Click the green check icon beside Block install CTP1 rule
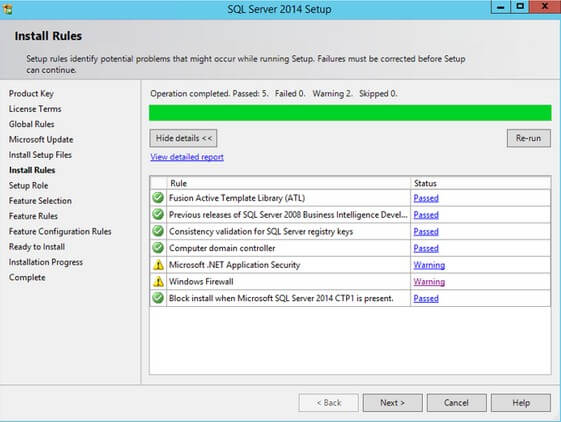 pos(158,298)
